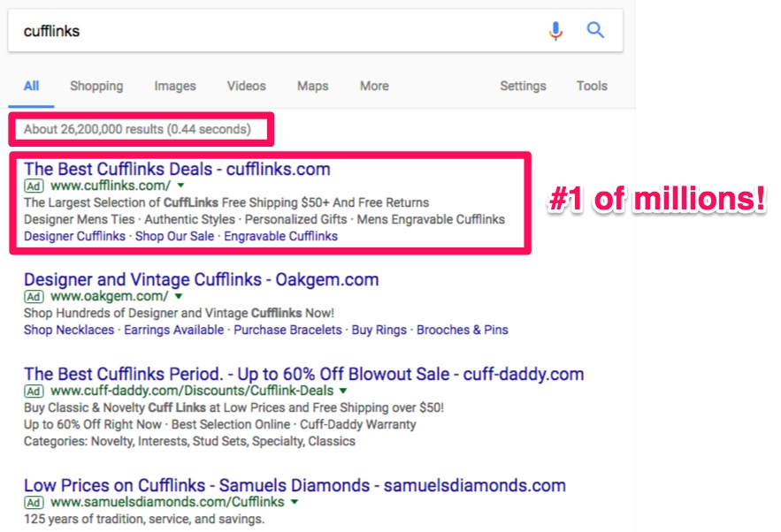Expand dropdown arrow beside cuff-daddy.com URL
The image size is (781, 532).
pos(343,391)
